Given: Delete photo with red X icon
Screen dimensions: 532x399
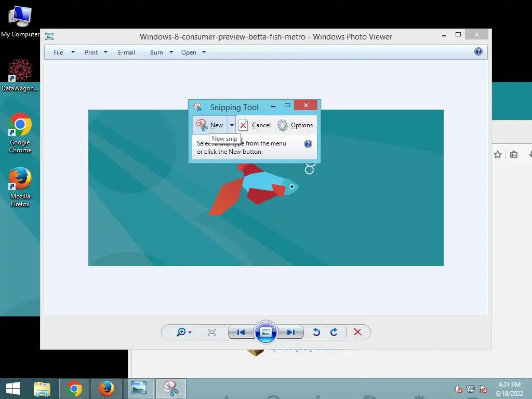Looking at the screenshot, I should pyautogui.click(x=357, y=332).
